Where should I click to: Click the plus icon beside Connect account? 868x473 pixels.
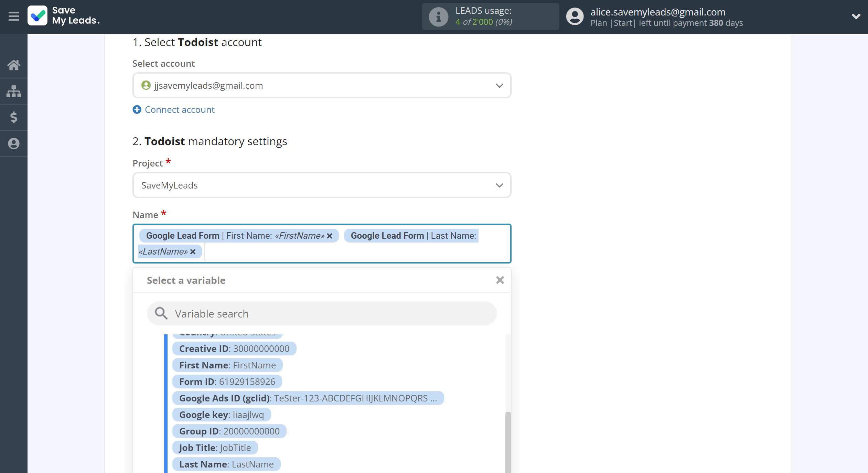click(137, 109)
